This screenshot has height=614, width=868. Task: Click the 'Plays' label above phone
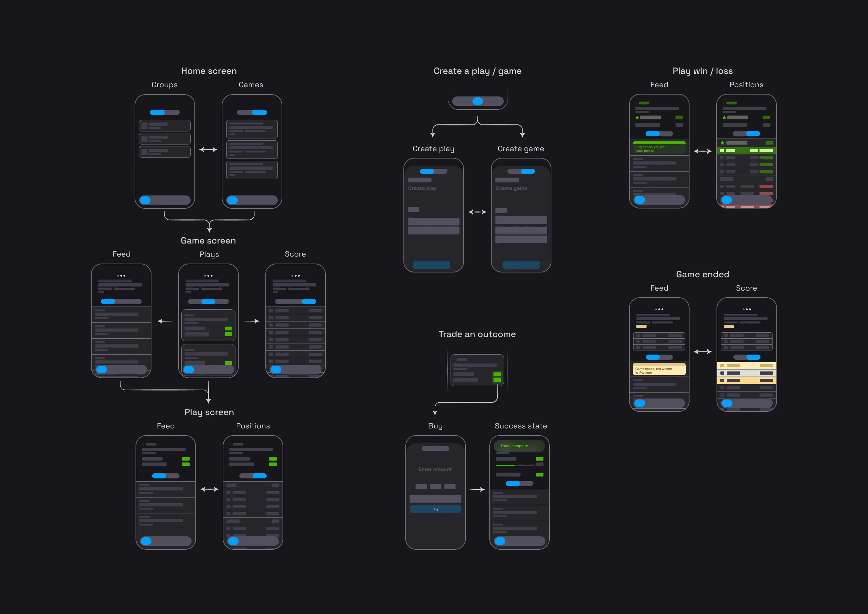click(x=209, y=254)
